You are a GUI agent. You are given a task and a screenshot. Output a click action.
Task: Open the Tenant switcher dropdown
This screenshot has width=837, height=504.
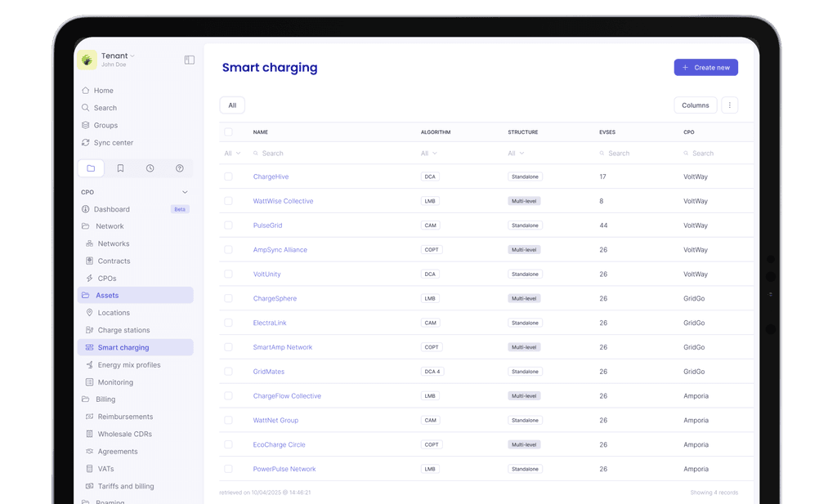coord(118,56)
